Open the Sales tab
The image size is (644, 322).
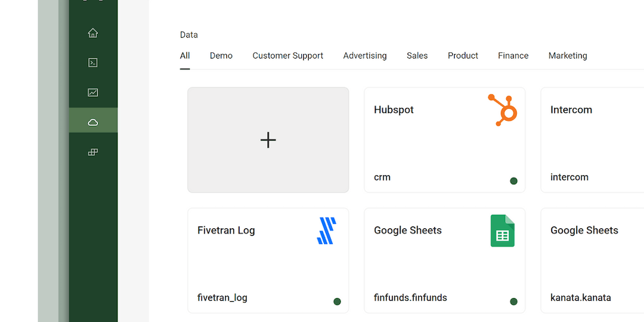pyautogui.click(x=417, y=56)
